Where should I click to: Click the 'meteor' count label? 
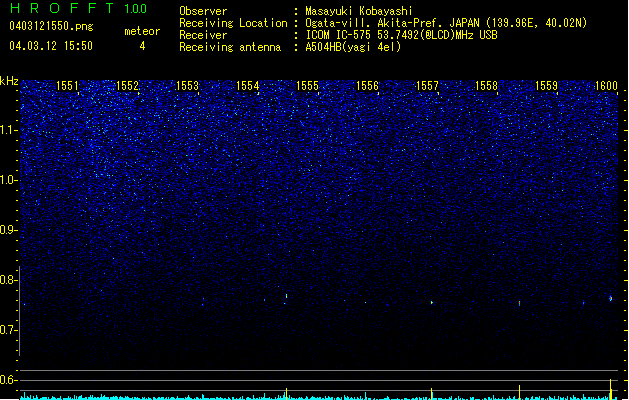[x=142, y=31]
